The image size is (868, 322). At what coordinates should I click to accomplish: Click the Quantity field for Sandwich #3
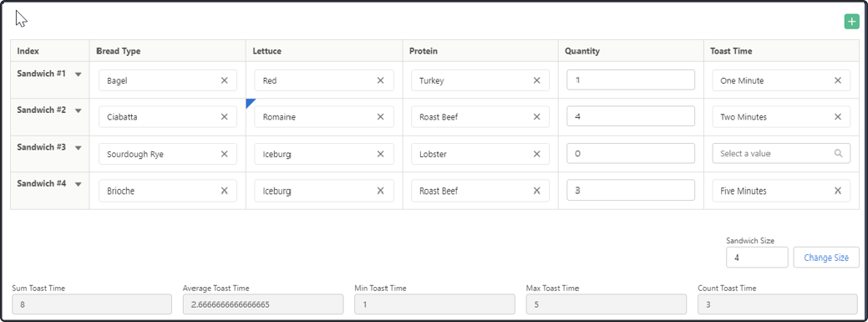coord(631,154)
